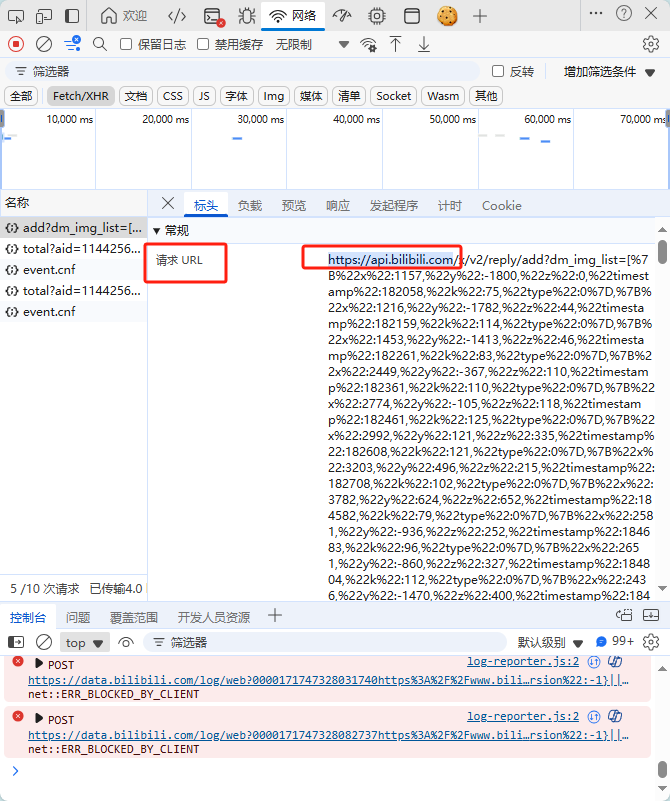Enable disable cache (禁用缓存) checkbox
The image size is (670, 801).
[203, 44]
